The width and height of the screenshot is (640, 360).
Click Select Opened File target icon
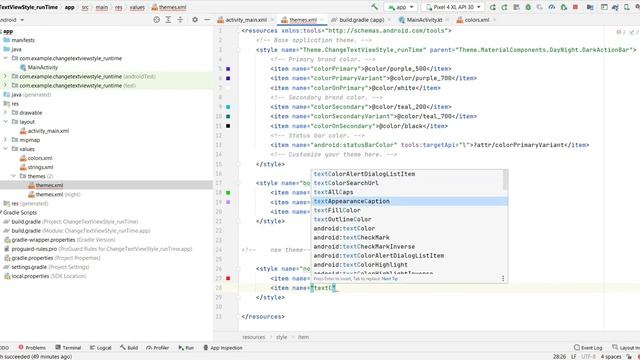click(156, 20)
